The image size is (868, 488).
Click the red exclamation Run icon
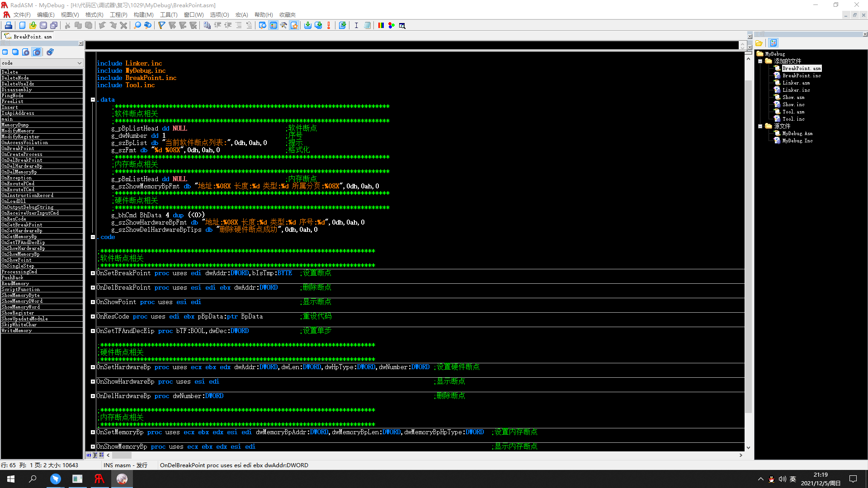[329, 25]
